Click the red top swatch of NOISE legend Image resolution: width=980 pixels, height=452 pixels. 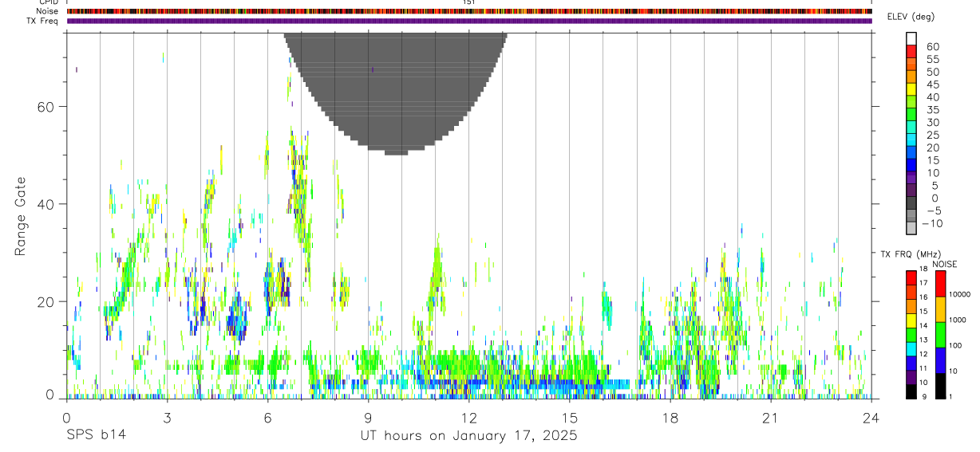[x=941, y=284]
